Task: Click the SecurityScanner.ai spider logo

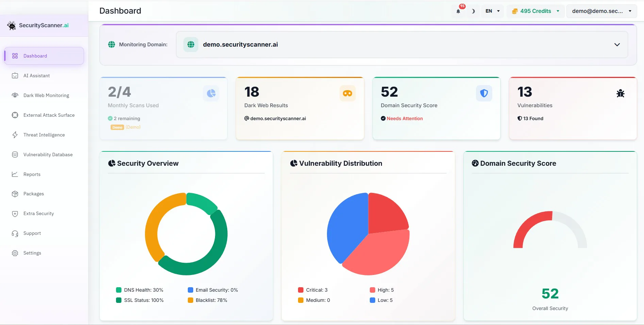Action: click(12, 26)
